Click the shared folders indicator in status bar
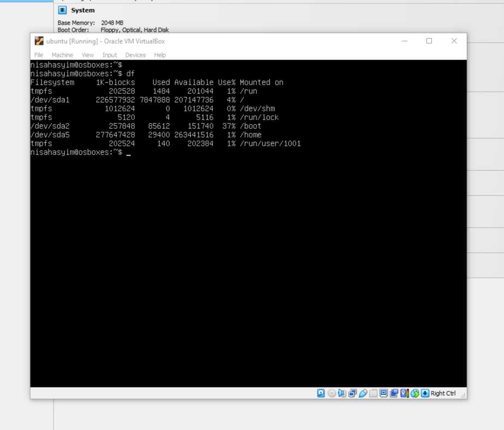This screenshot has height=430, width=504. (373, 393)
